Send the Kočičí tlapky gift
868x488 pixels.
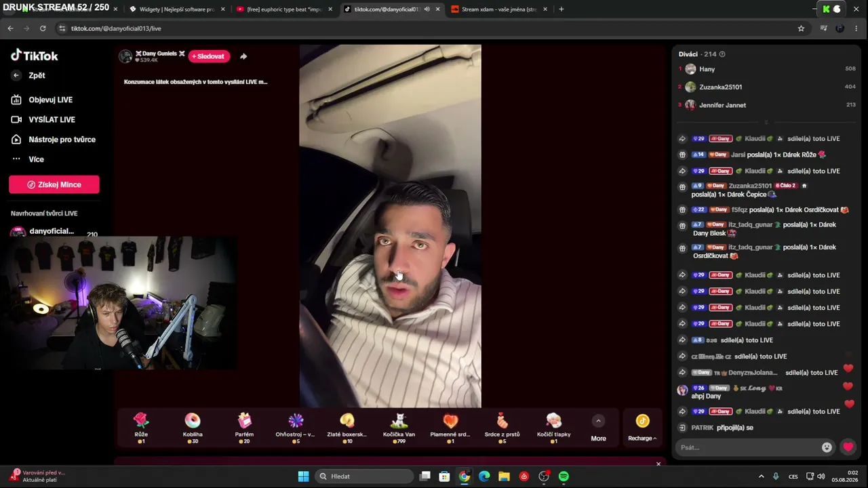(x=553, y=428)
